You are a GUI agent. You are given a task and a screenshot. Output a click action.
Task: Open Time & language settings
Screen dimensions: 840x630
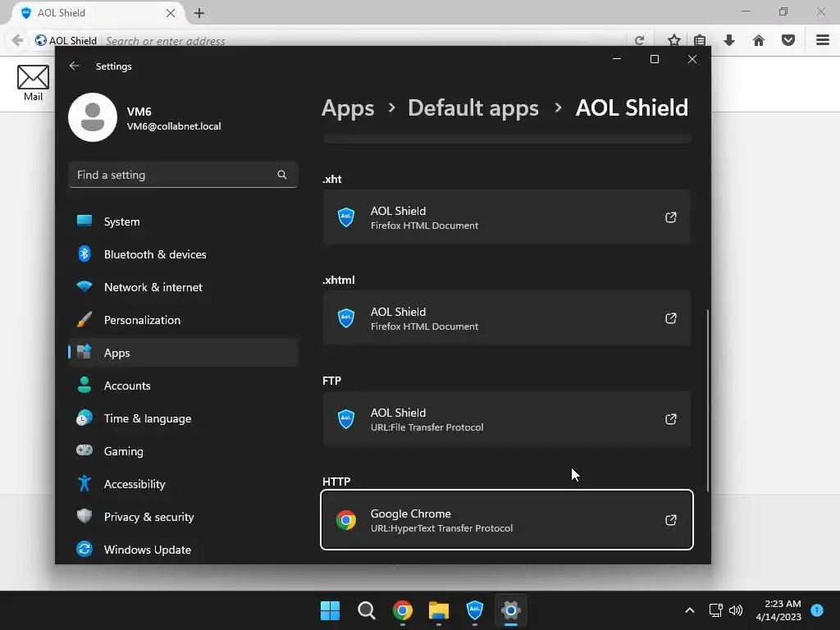183,418
